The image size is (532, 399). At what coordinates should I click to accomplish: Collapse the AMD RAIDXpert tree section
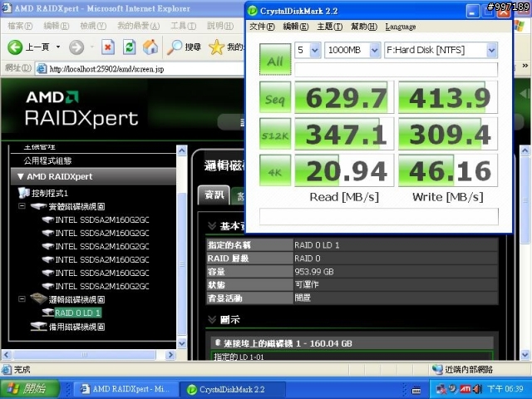20,176
